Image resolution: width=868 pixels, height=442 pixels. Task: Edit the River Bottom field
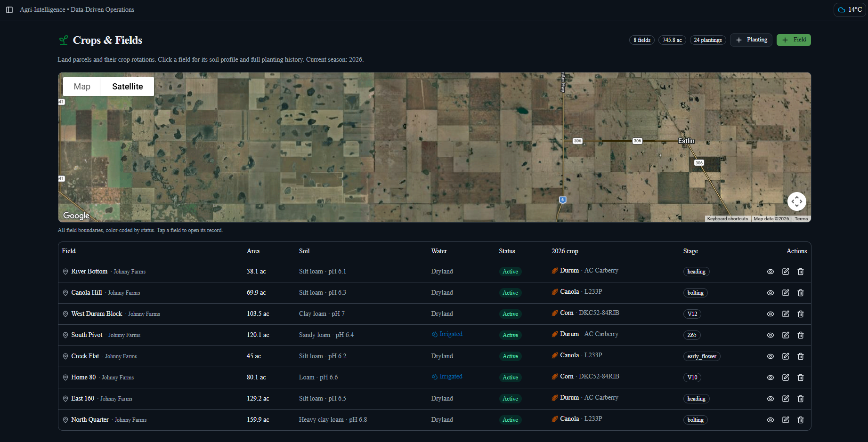click(786, 272)
